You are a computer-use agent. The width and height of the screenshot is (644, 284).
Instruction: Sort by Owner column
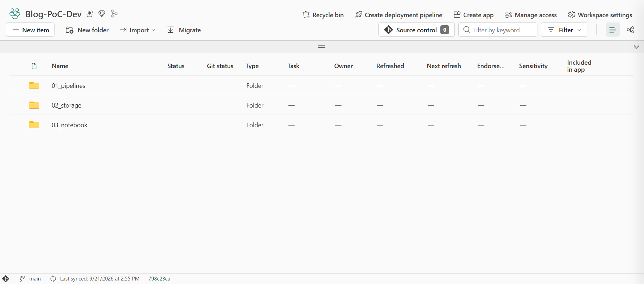(x=344, y=66)
